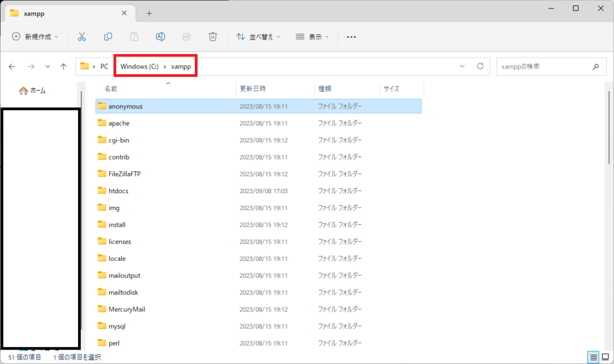Click 1 個の項目を選択 in status bar
The width and height of the screenshot is (614, 364).
(x=77, y=357)
